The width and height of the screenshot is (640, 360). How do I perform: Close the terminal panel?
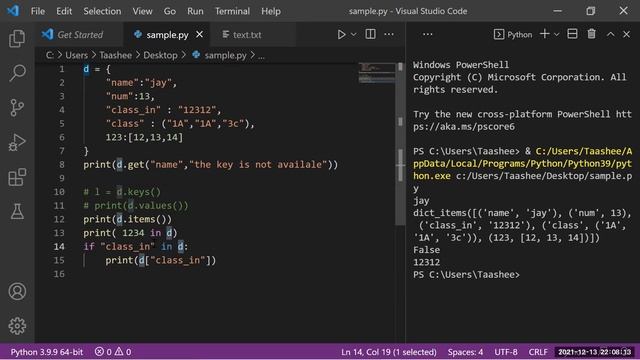pyautogui.click(x=627, y=34)
